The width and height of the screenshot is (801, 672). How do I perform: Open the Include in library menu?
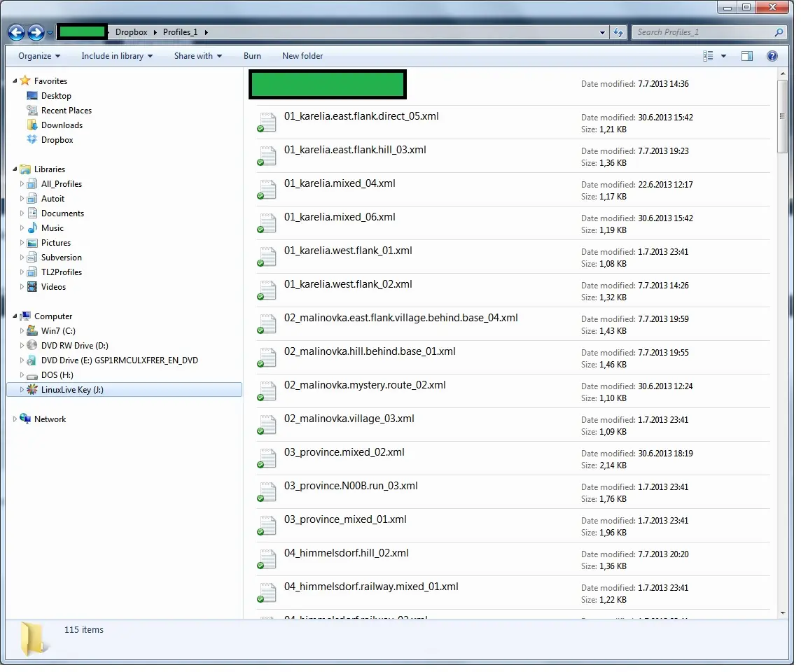pyautogui.click(x=118, y=56)
